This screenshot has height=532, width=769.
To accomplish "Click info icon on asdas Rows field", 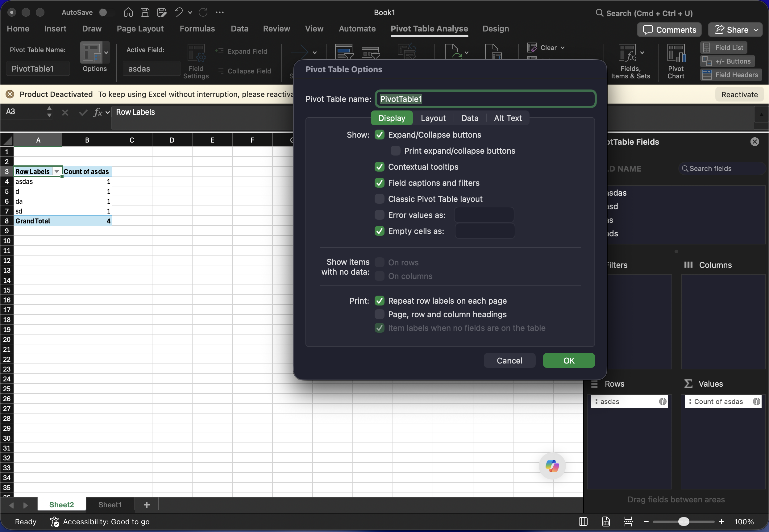I will (x=662, y=402).
